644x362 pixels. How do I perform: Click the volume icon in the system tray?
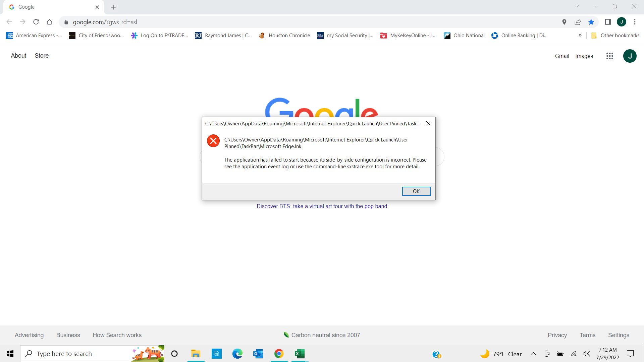click(587, 353)
